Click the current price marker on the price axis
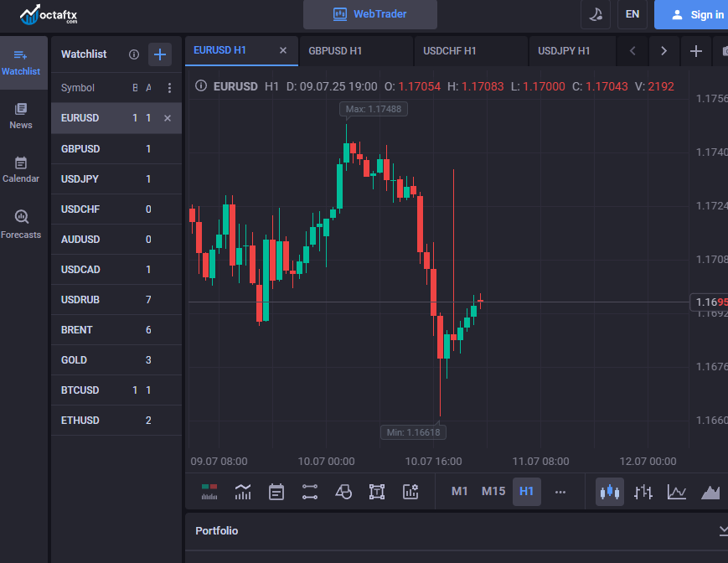728x563 pixels. pyautogui.click(x=709, y=302)
